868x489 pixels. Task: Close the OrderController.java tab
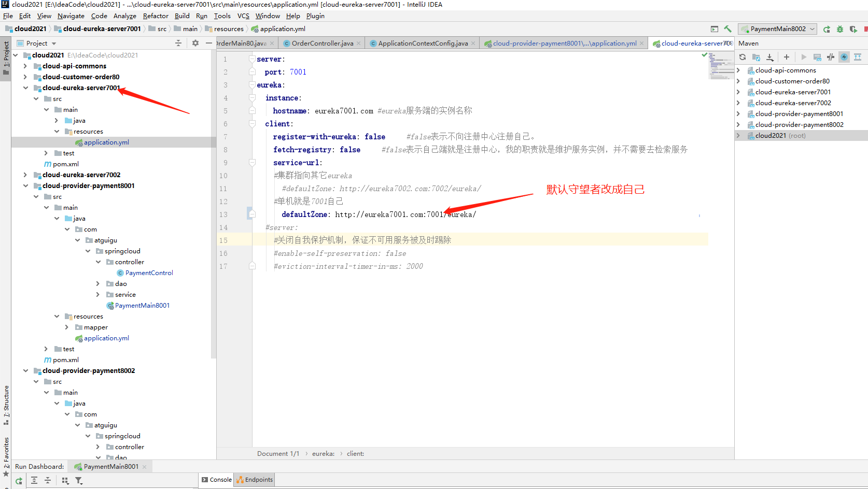(358, 44)
